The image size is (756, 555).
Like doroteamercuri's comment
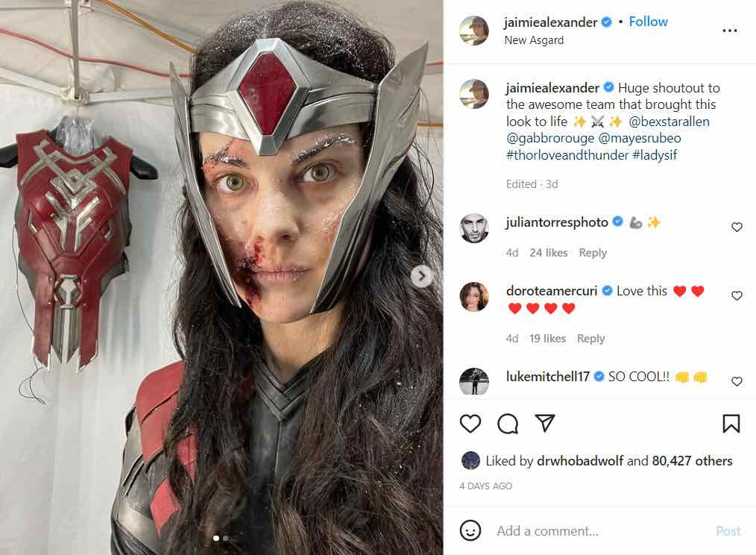coord(737,295)
